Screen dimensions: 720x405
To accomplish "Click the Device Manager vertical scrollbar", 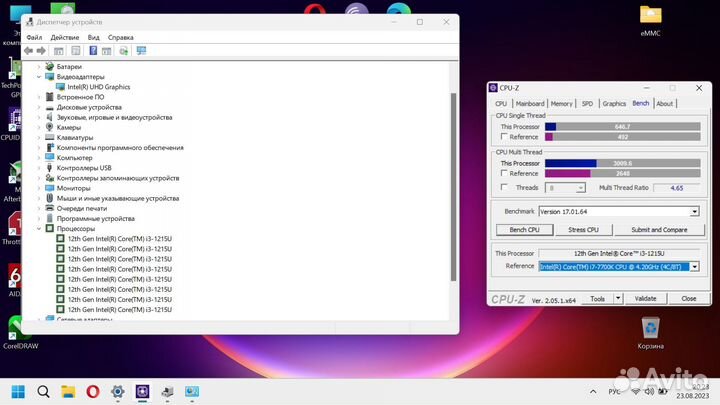I will click(x=453, y=180).
